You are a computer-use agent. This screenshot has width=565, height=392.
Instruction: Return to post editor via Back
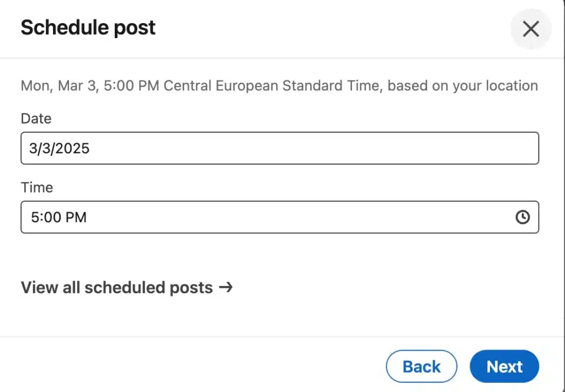point(422,367)
